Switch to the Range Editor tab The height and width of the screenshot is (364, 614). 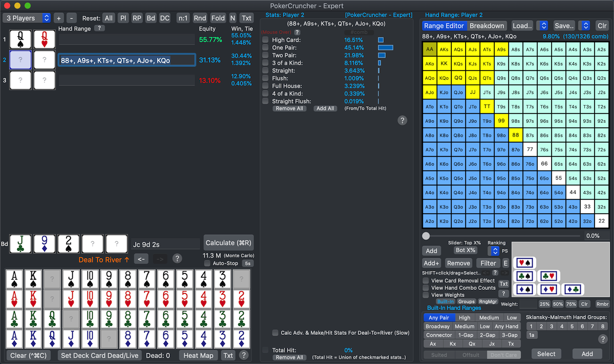(444, 26)
